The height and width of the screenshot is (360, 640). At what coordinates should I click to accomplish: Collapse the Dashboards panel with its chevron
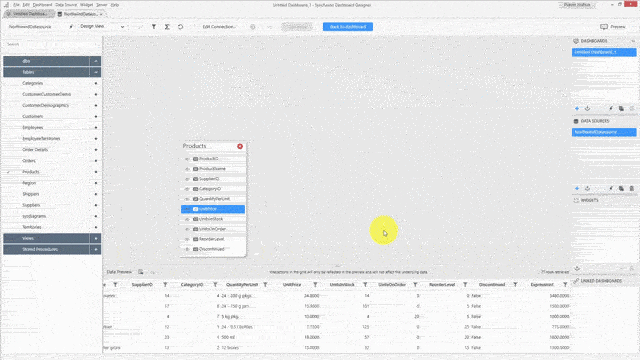tap(633, 41)
